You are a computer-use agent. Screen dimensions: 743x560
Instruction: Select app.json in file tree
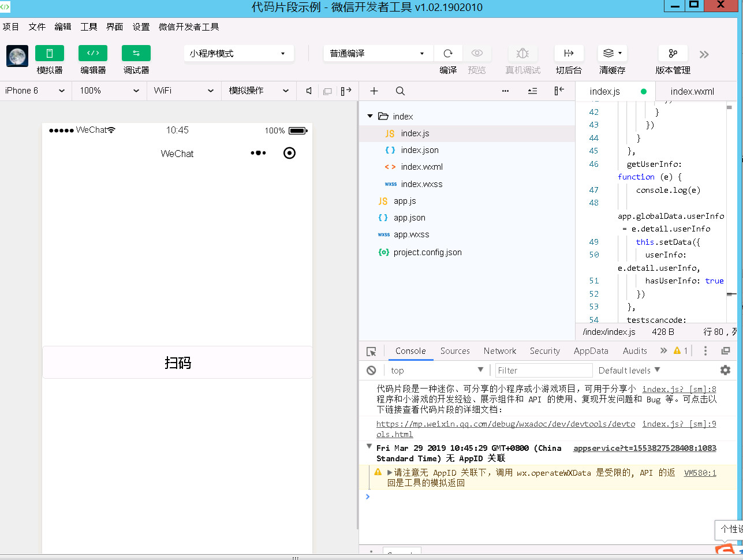[x=467, y=218]
